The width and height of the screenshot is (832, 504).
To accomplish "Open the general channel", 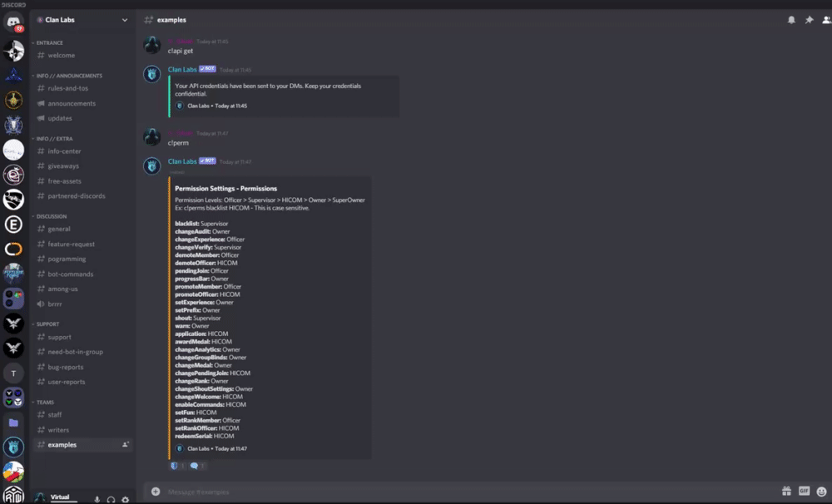I will pos(82,230).
